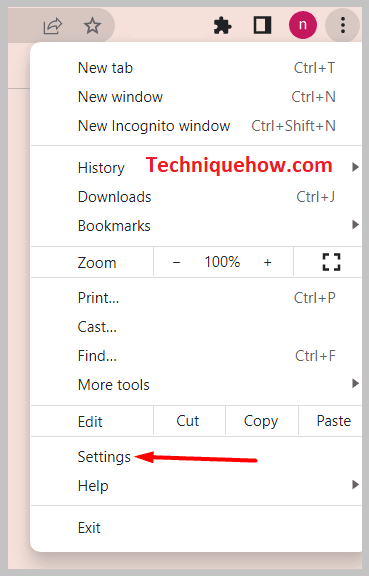The image size is (369, 576).
Task: Enter fullscreen mode via the Zoom row icon
Action: coord(331,262)
